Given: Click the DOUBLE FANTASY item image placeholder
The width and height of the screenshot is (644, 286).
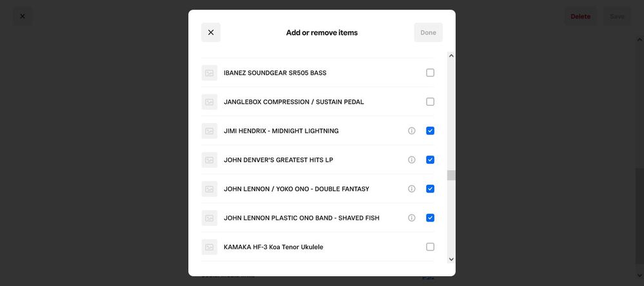Looking at the screenshot, I should [x=210, y=189].
